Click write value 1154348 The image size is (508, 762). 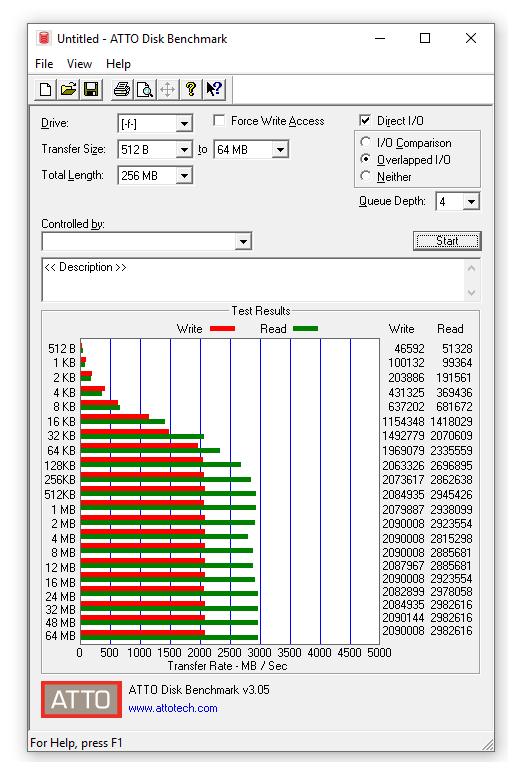tap(403, 421)
